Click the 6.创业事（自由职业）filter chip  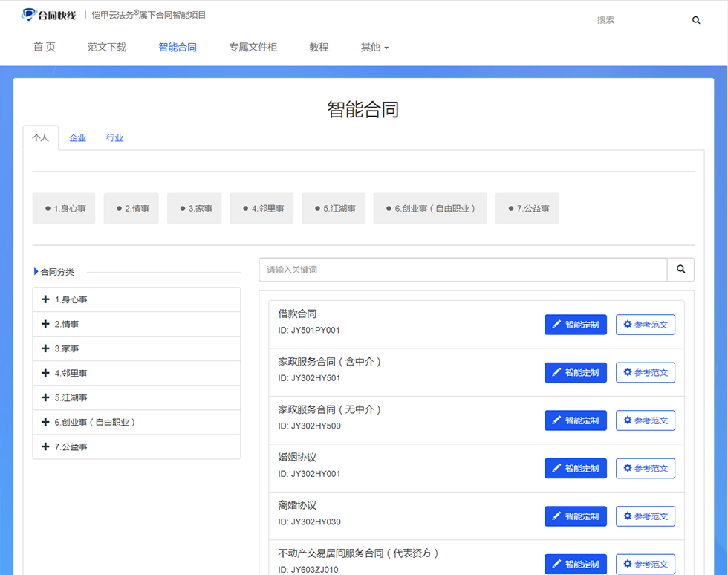430,209
